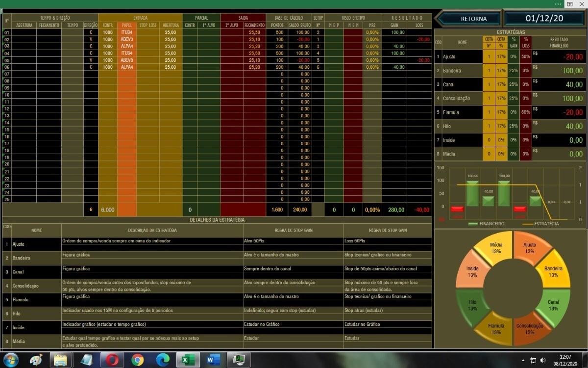Expand hidden system tray icons arrow

point(523,360)
